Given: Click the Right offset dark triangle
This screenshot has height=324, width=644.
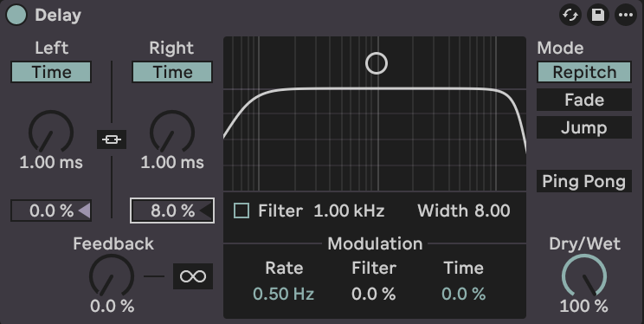Looking at the screenshot, I should (206, 211).
